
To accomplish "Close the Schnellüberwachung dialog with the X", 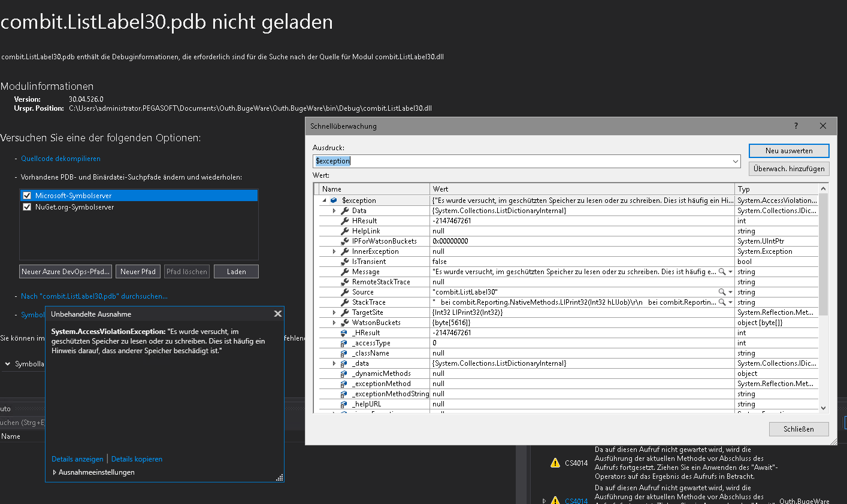I will pos(823,126).
